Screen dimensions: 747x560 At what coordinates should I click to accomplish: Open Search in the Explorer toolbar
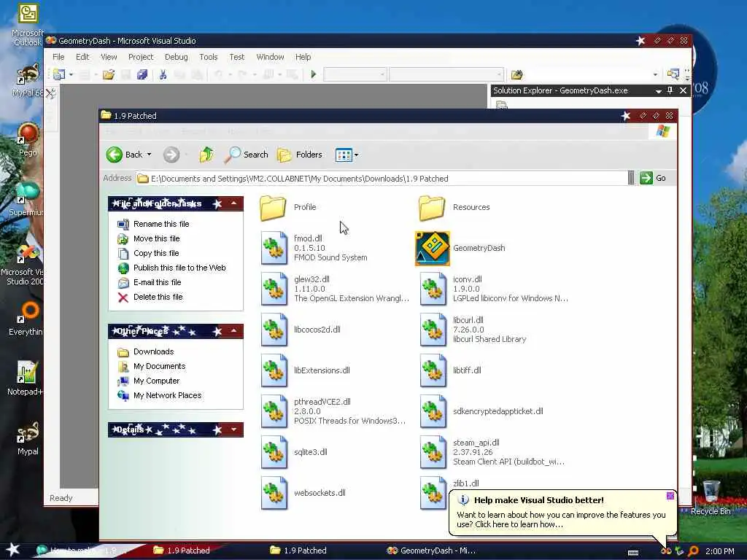[x=247, y=155]
